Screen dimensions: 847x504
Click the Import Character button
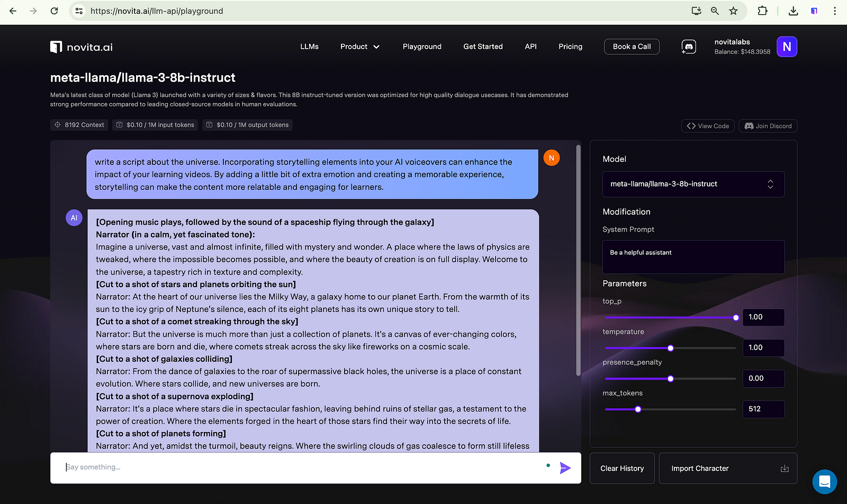(x=728, y=469)
